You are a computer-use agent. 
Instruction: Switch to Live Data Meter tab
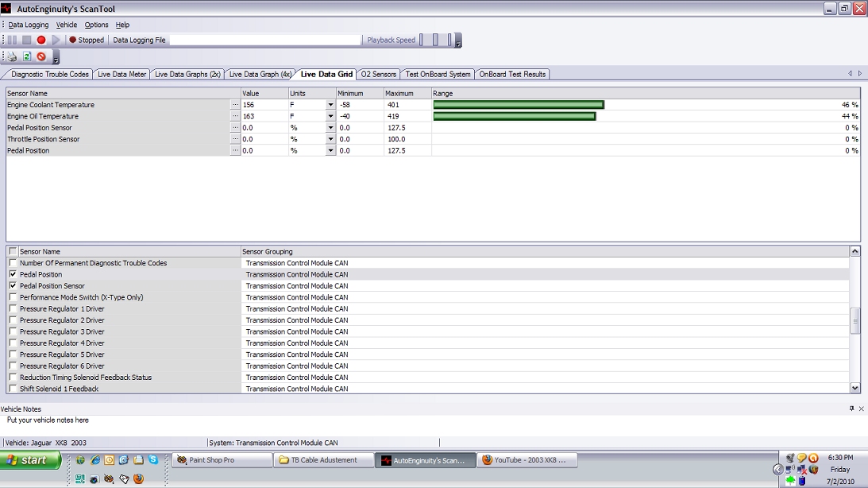122,74
